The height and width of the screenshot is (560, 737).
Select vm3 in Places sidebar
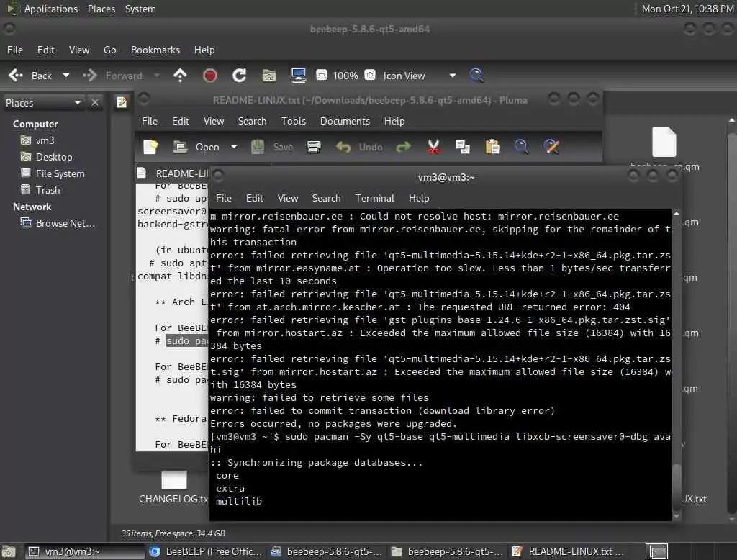click(45, 140)
